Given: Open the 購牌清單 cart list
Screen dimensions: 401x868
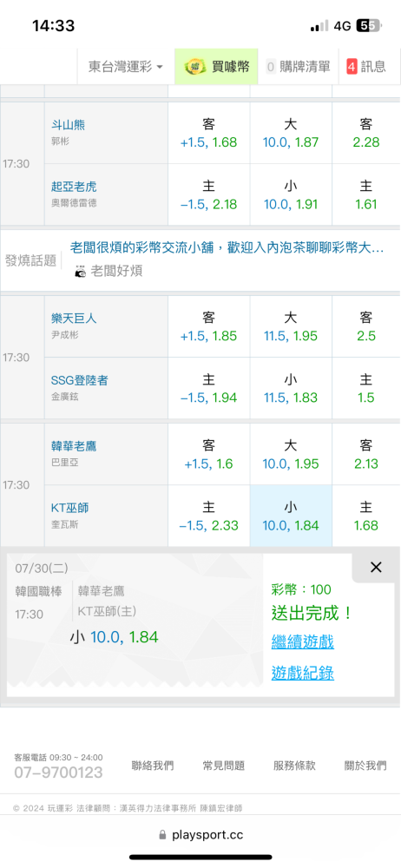Looking at the screenshot, I should pos(298,67).
